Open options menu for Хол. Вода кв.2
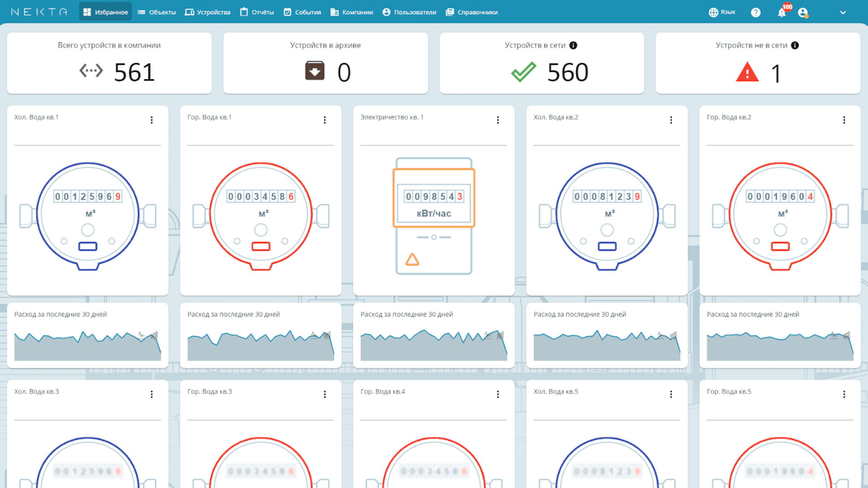Viewport: 868px width, 488px height. [x=671, y=120]
